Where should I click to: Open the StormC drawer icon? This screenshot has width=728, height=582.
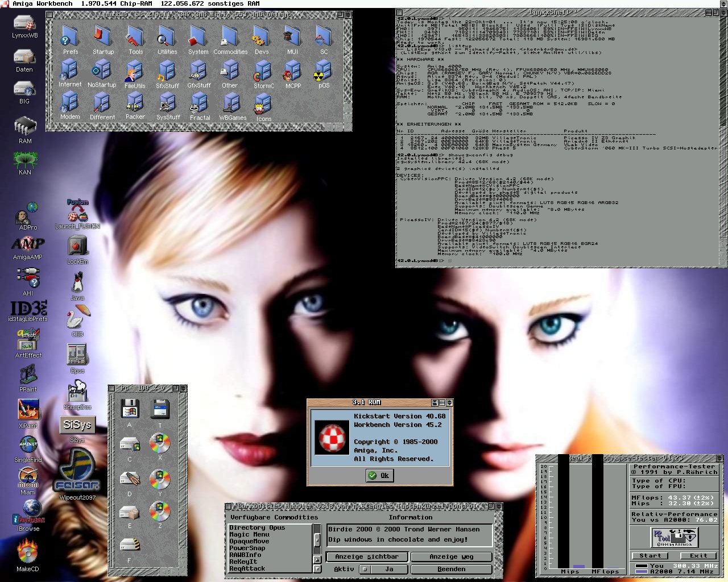[263, 72]
